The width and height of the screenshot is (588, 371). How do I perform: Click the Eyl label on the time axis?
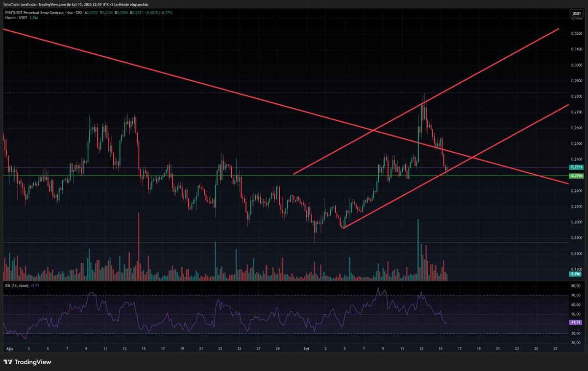[305, 348]
